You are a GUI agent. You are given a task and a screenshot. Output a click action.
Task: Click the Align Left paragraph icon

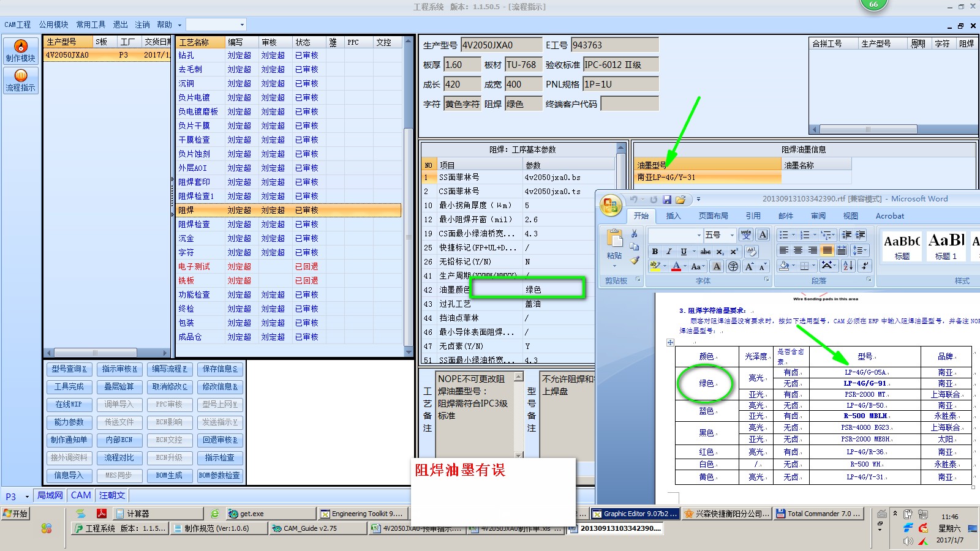tap(783, 250)
